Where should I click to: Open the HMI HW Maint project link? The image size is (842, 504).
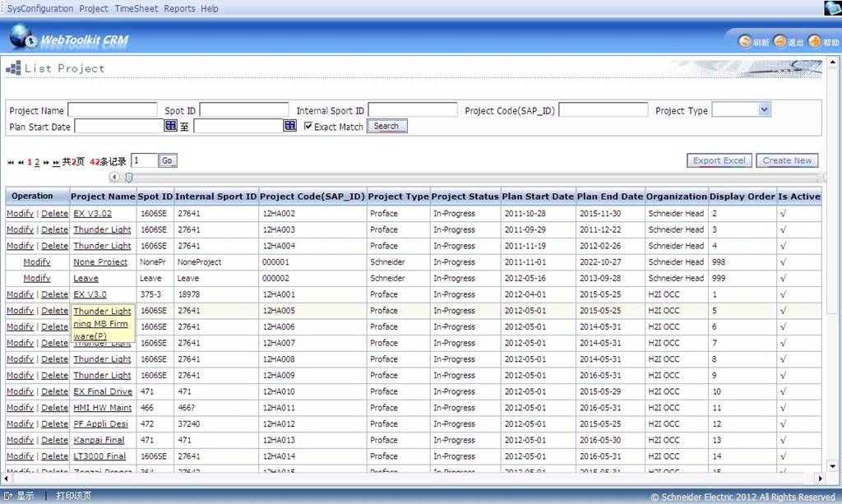103,407
